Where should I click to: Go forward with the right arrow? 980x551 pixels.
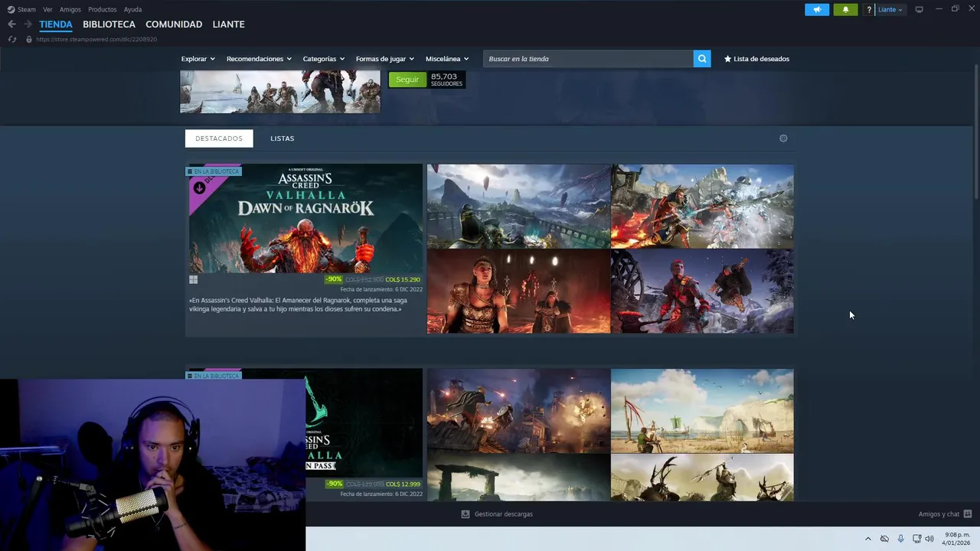(28, 24)
